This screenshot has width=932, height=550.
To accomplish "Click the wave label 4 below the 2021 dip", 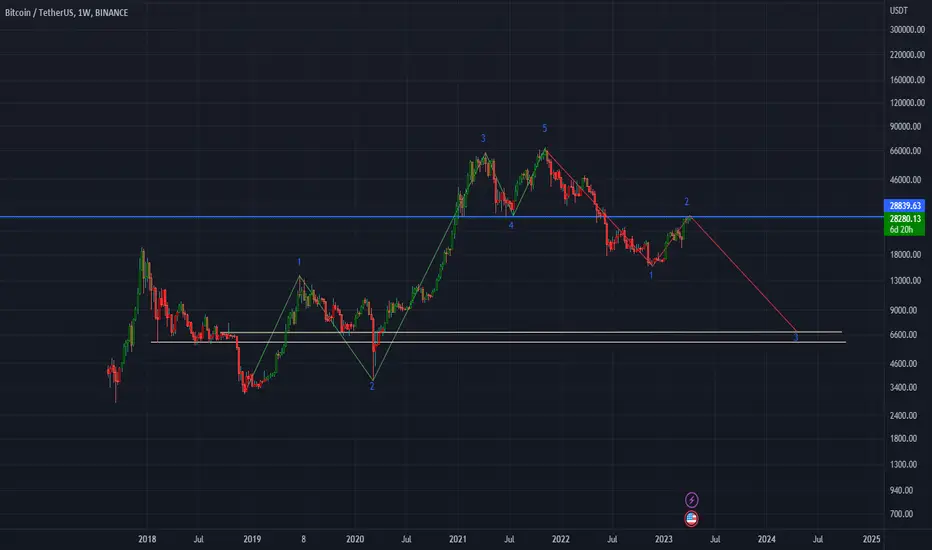I will click(x=511, y=225).
